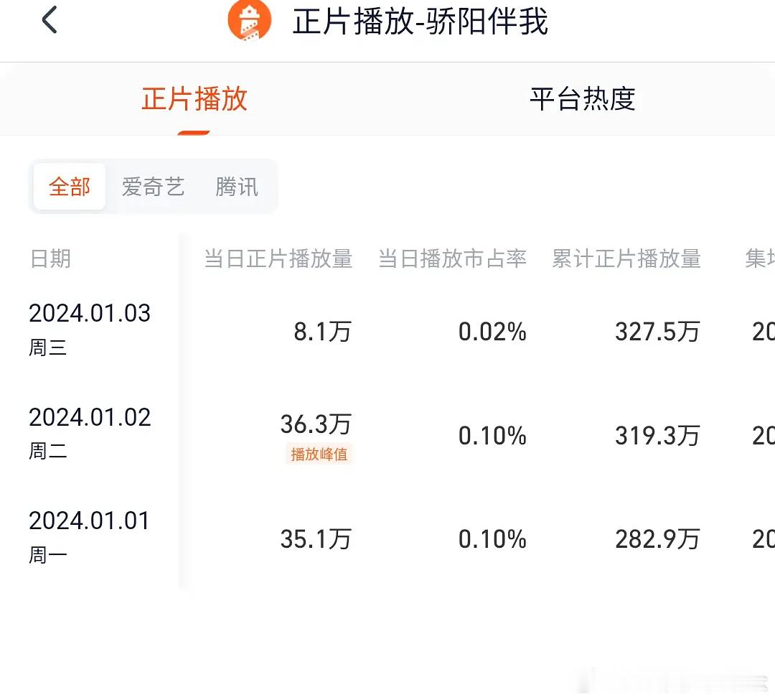
Task: Click the orange drama logo icon in header
Action: click(x=248, y=22)
